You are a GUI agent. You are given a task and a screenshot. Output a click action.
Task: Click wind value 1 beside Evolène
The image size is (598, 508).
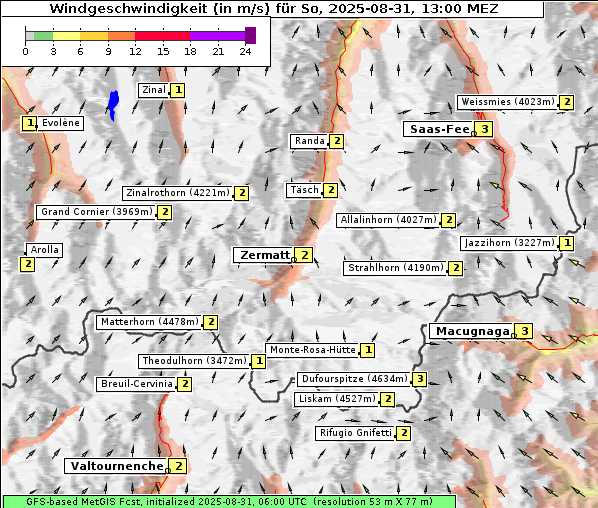(29, 123)
